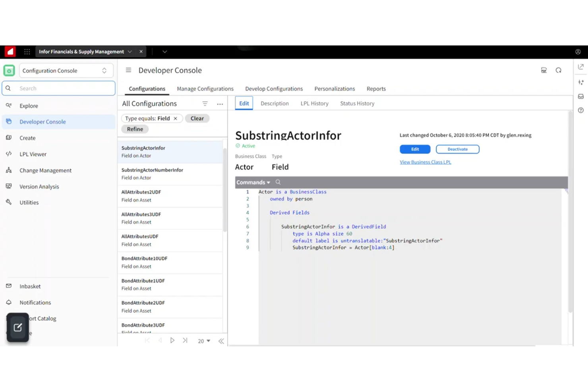
Task: Select AllAttributesUDF in the list
Action: [x=170, y=240]
